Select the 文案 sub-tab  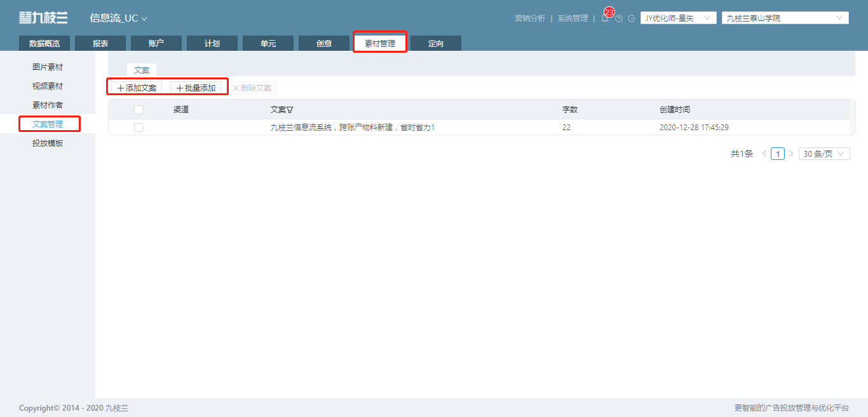(142, 70)
